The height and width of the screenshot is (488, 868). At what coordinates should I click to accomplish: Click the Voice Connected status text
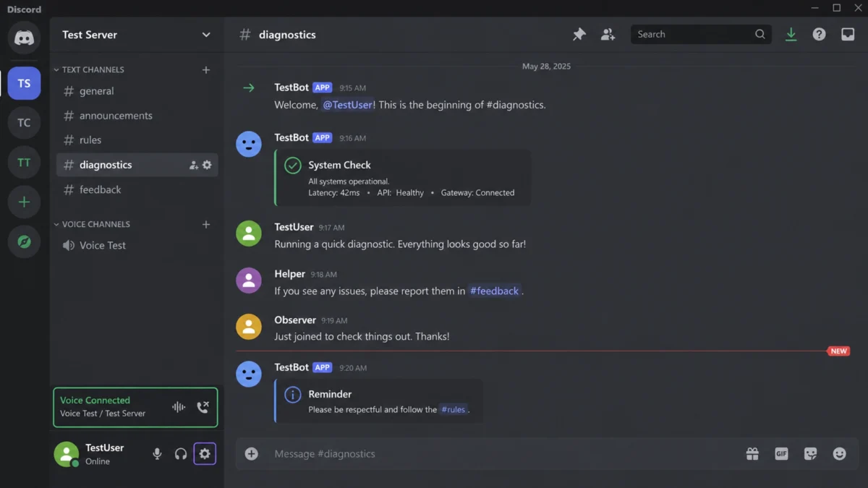click(x=95, y=400)
